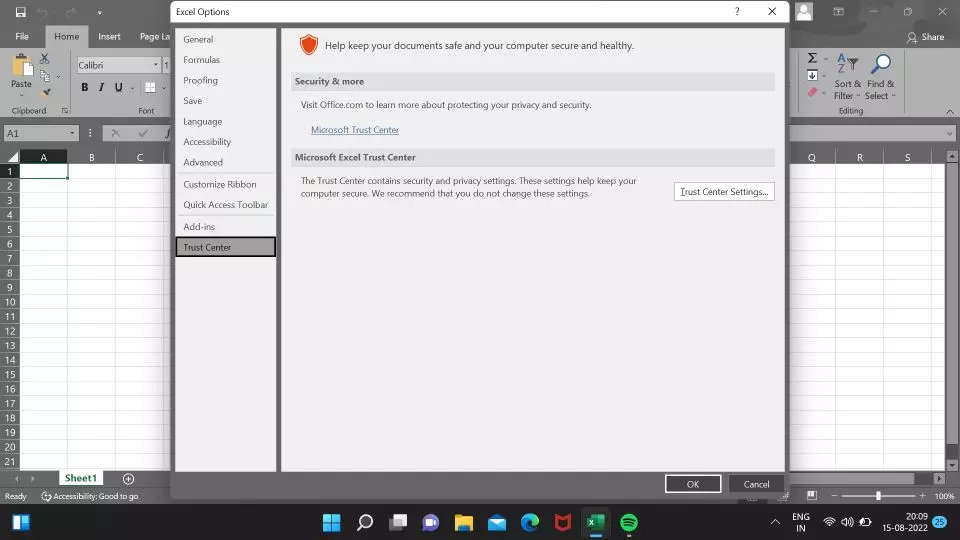This screenshot has height=540, width=960.
Task: Click vertical scrollbar down arrow on sheet
Action: tap(952, 465)
